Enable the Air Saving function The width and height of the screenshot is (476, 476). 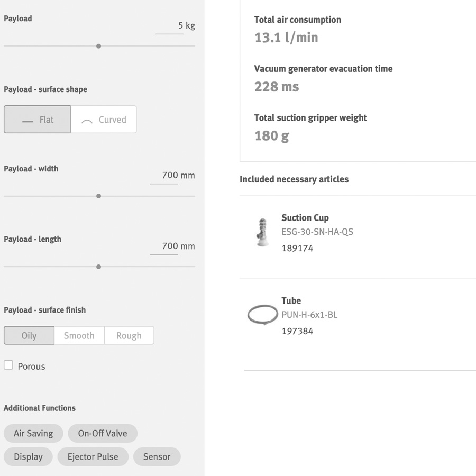(33, 433)
